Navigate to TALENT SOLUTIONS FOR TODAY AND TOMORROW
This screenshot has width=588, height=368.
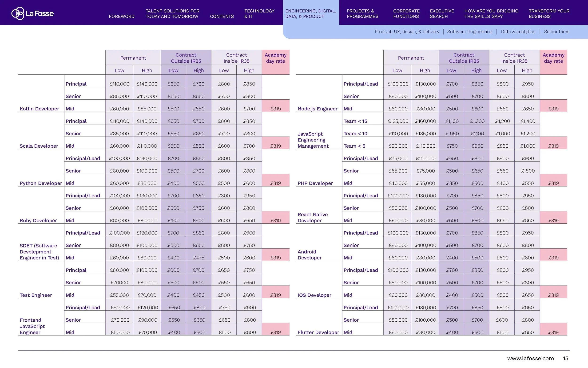(172, 14)
